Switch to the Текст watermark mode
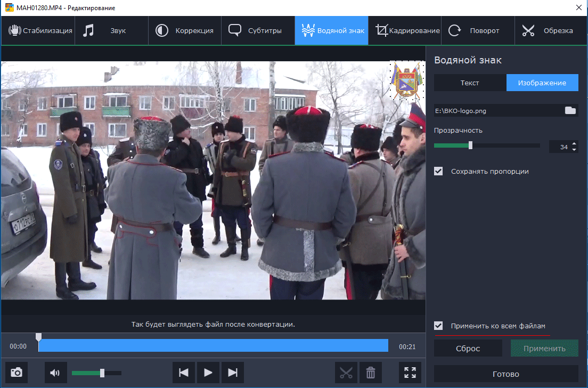 (x=470, y=83)
